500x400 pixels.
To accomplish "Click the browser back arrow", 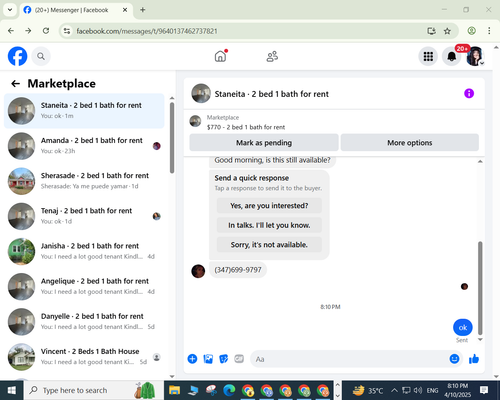I will (x=11, y=31).
